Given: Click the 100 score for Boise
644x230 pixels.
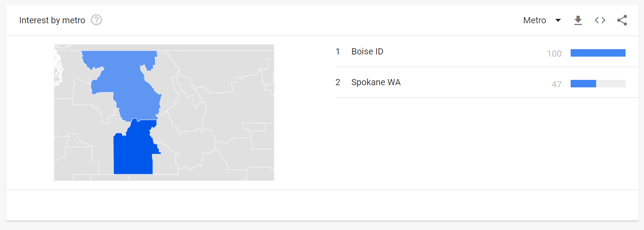Looking at the screenshot, I should [554, 54].
